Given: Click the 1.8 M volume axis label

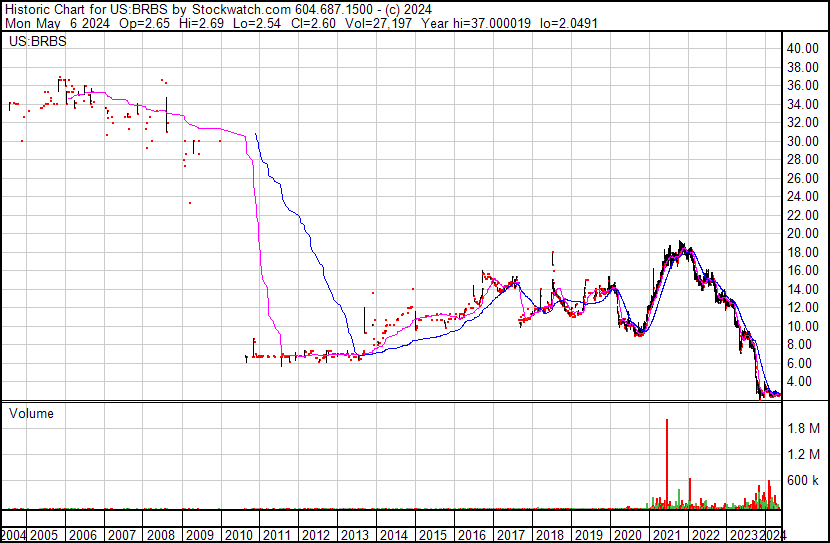Looking at the screenshot, I should pyautogui.click(x=804, y=428).
